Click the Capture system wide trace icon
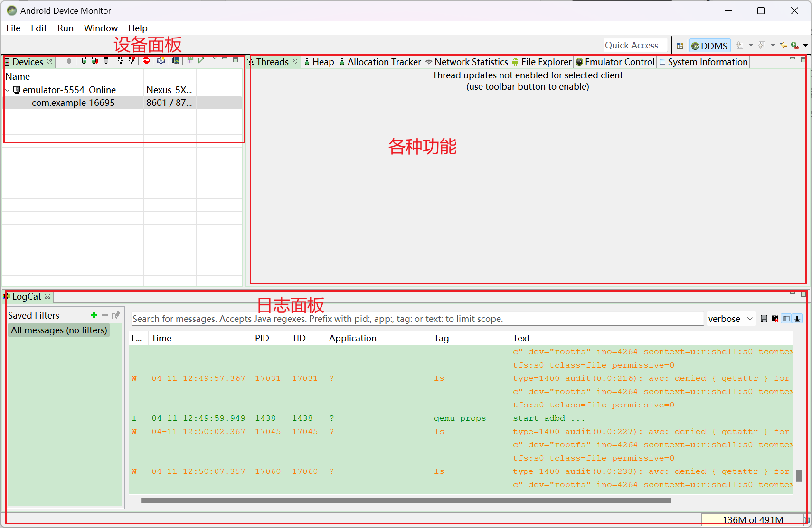 tap(190, 61)
